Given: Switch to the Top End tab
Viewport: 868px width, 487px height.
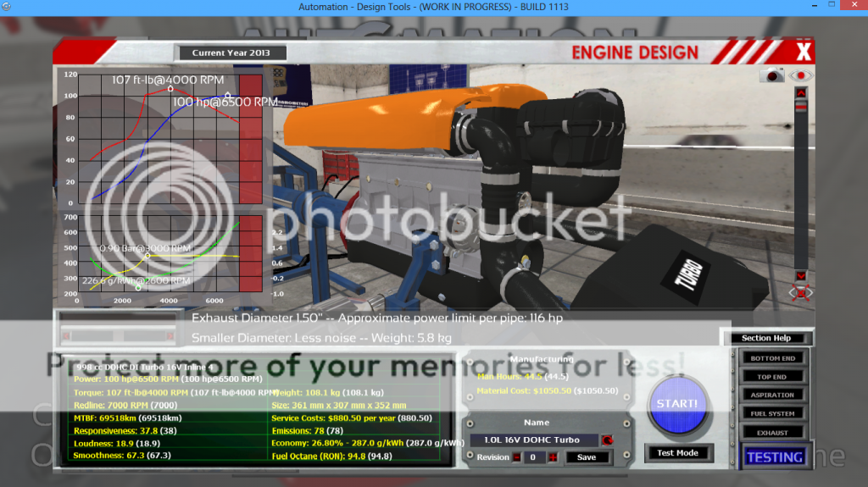Looking at the screenshot, I should pyautogui.click(x=773, y=376).
